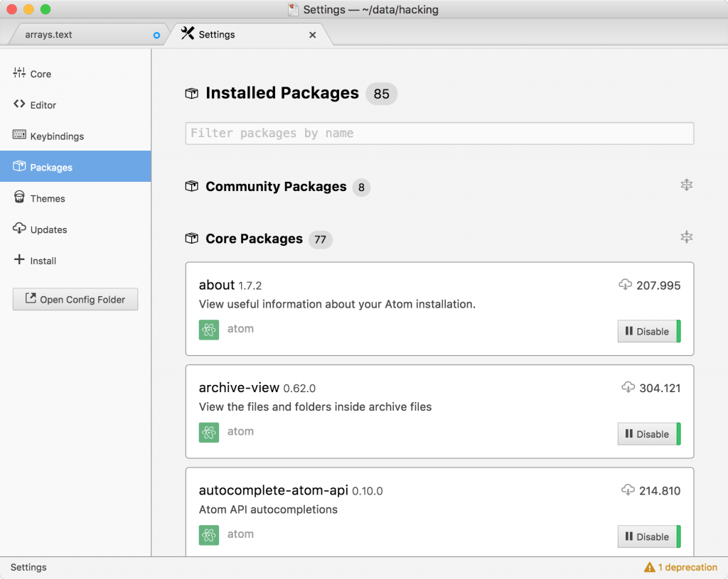This screenshot has width=728, height=579.
Task: Focus the Filter packages by name field
Action: click(x=439, y=134)
